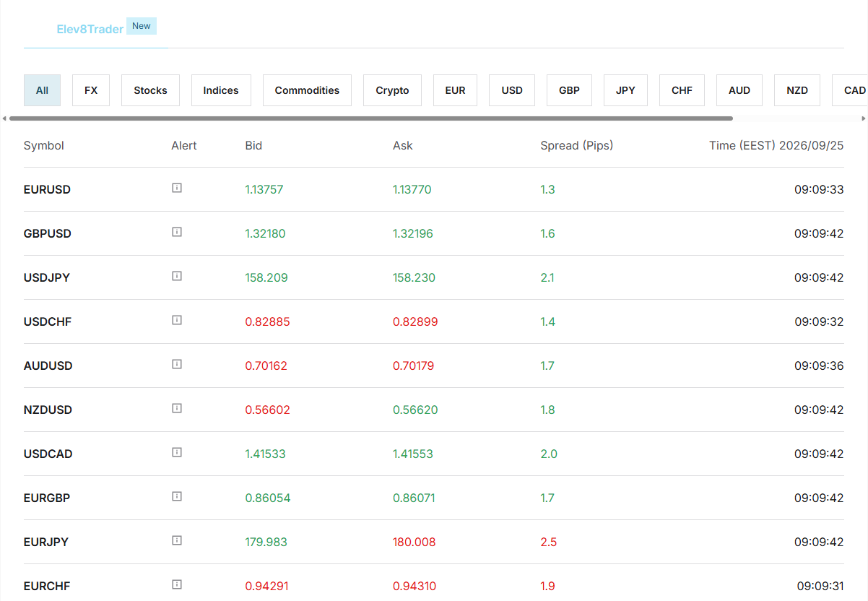
Task: Open the alert icon in the EURGBP row
Action: coord(177,496)
